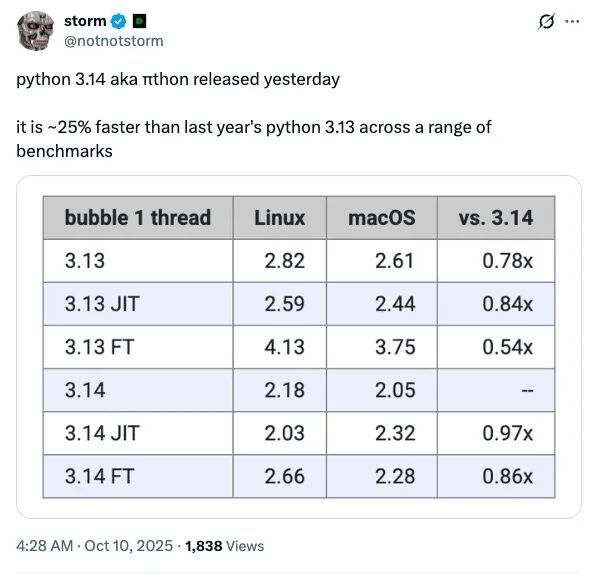Open storm's skull profile avatar

coord(36,31)
